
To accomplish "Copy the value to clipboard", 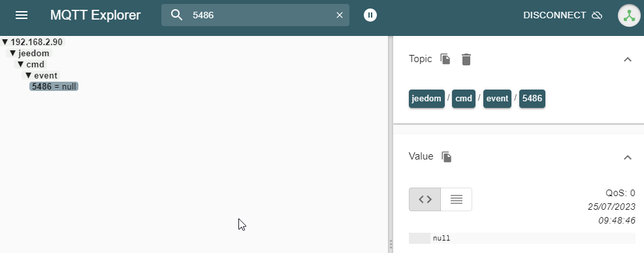I will click(x=447, y=157).
